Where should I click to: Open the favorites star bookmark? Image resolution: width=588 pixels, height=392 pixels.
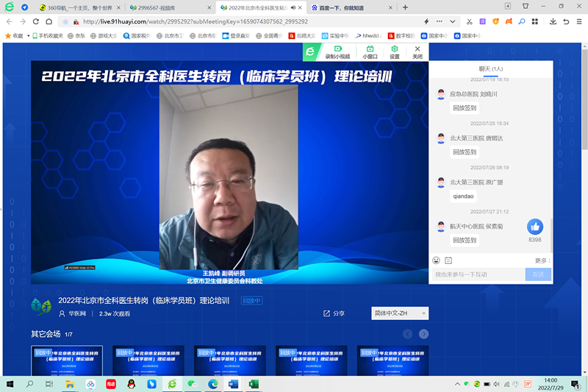8,35
